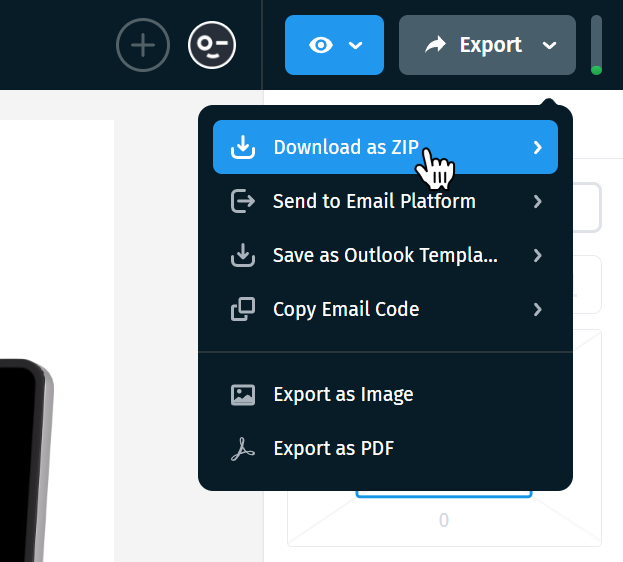
Task: Click the Export button
Action: point(487,45)
